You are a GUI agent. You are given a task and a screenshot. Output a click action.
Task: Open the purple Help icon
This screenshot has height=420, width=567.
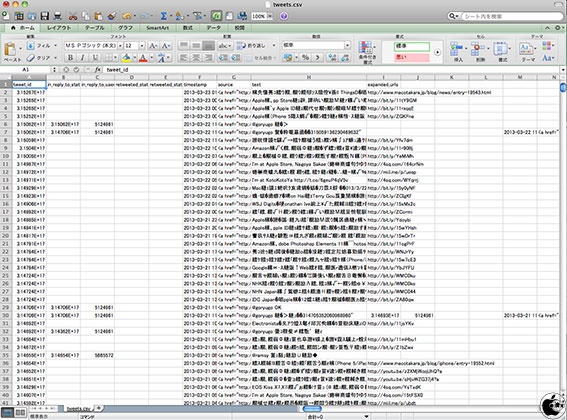point(284,16)
